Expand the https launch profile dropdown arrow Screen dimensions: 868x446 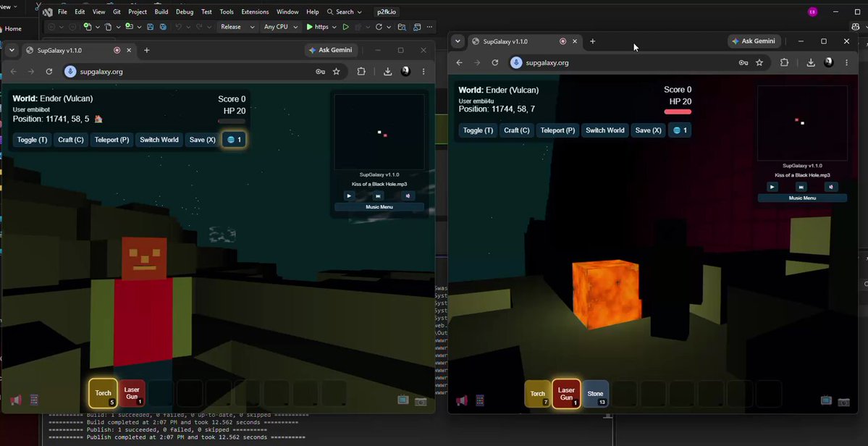(333, 27)
